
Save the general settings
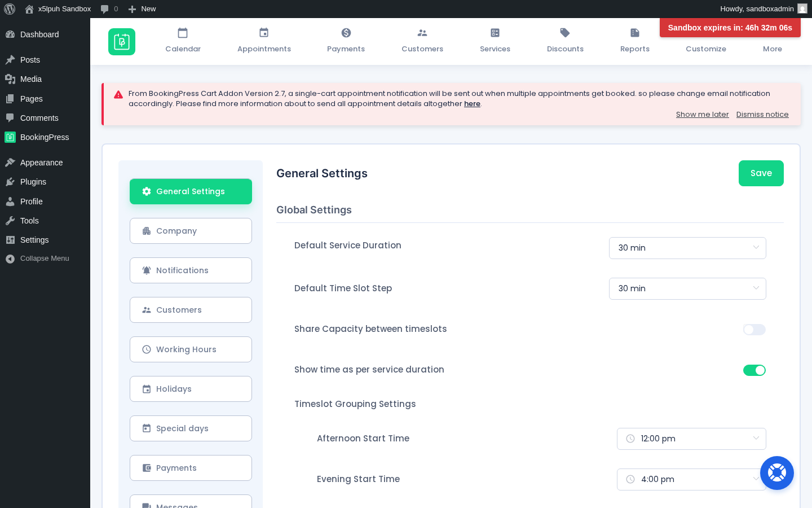point(761,173)
